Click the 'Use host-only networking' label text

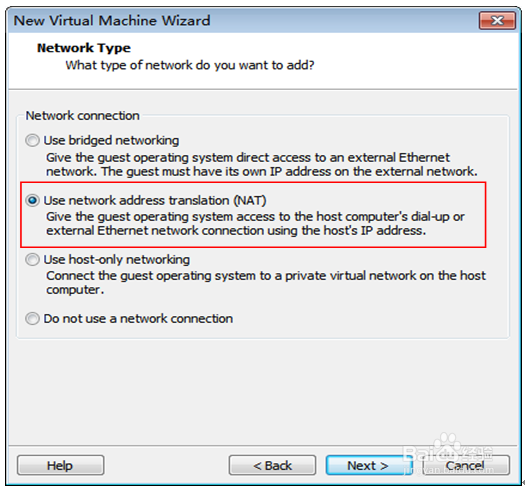[117, 260]
